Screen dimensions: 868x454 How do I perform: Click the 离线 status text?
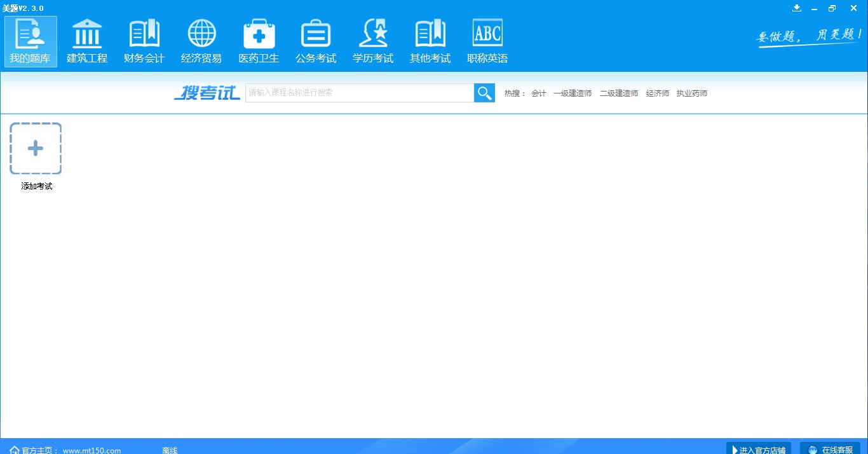click(170, 450)
